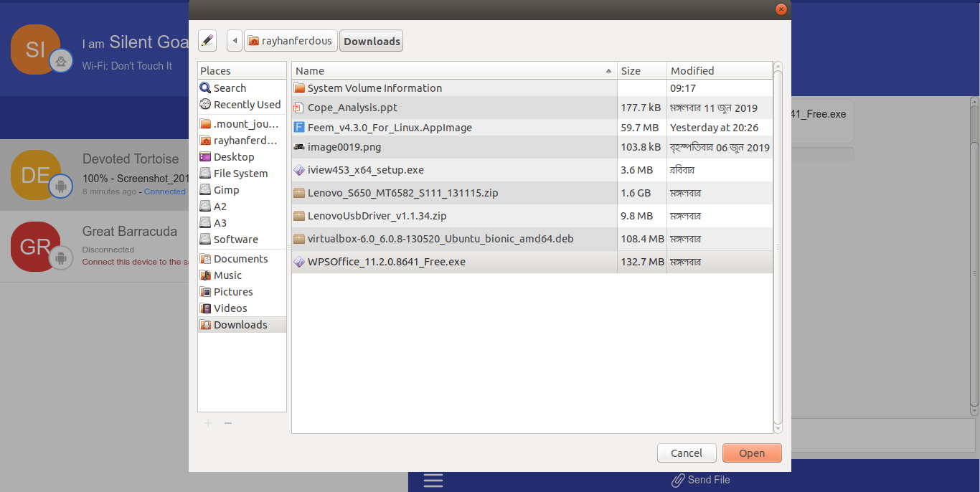
Task: Click the Recently Used clock icon
Action: coord(205,105)
